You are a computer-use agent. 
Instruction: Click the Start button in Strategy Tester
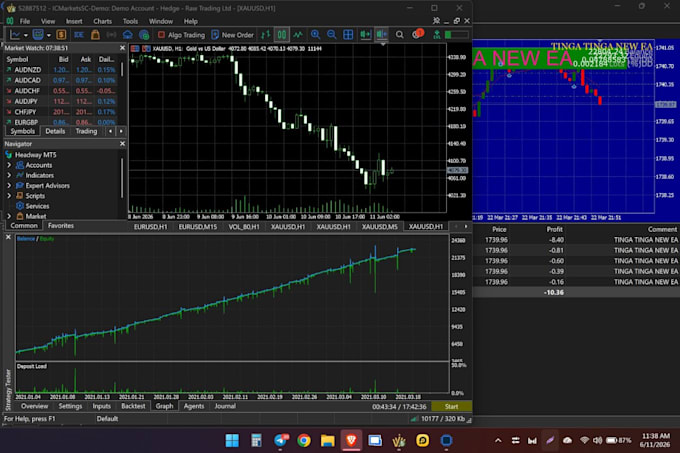coord(451,407)
